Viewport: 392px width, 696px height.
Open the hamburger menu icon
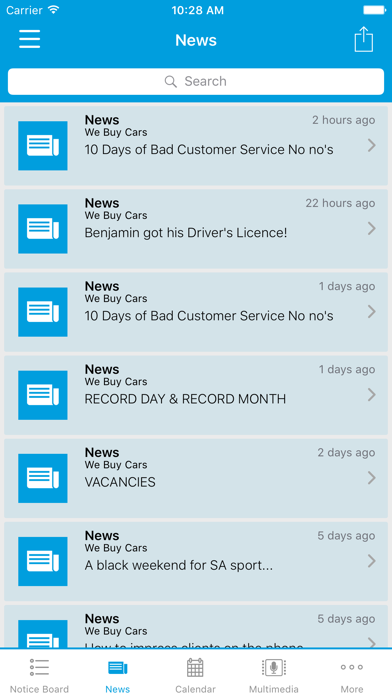pyautogui.click(x=30, y=39)
